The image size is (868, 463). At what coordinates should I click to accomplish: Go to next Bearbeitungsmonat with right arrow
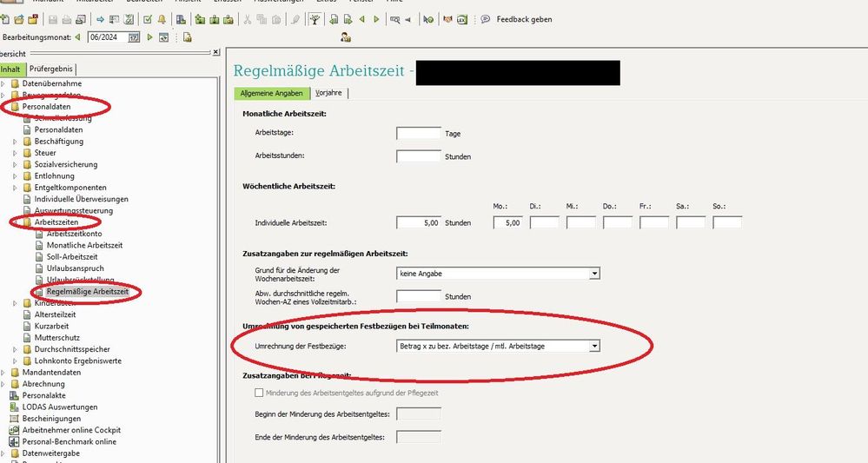pyautogui.click(x=149, y=37)
